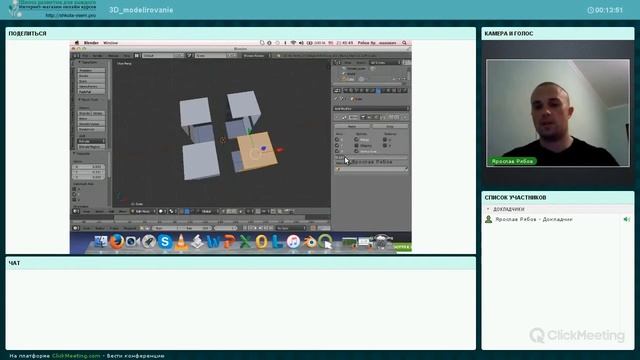Click Apply button on Mirror modifier
This screenshot has width=640, height=360.
pyautogui.click(x=352, y=127)
